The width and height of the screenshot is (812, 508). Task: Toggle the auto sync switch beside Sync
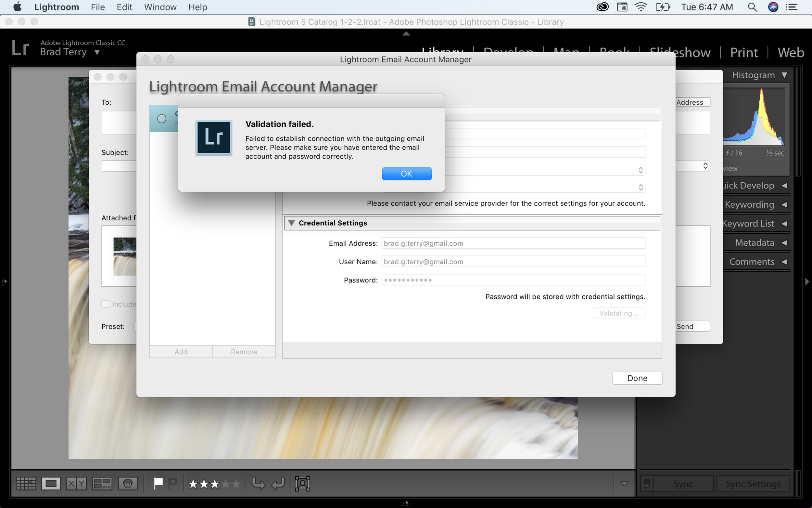[x=646, y=484]
